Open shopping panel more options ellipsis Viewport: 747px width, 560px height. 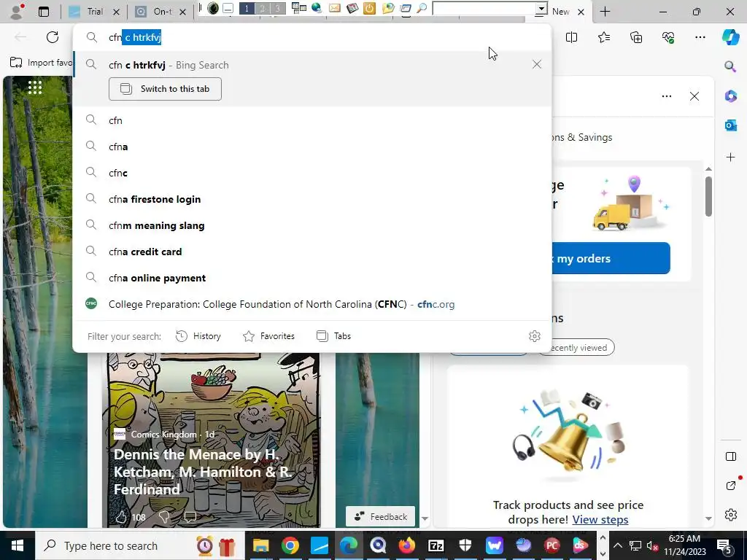click(x=667, y=96)
